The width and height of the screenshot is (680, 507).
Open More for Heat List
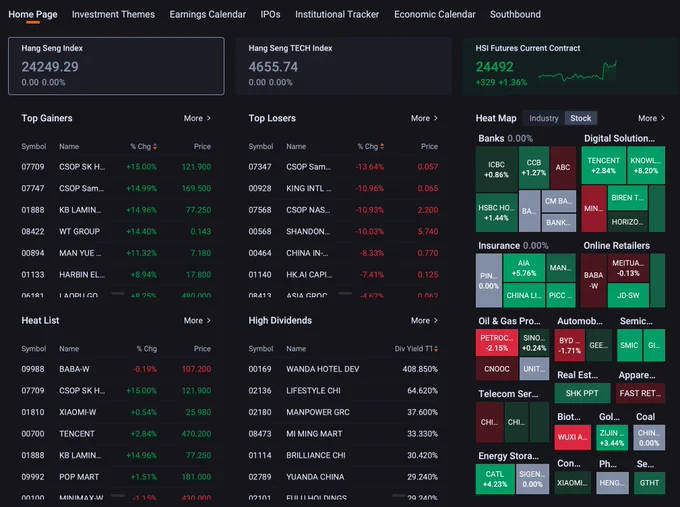[x=197, y=321]
